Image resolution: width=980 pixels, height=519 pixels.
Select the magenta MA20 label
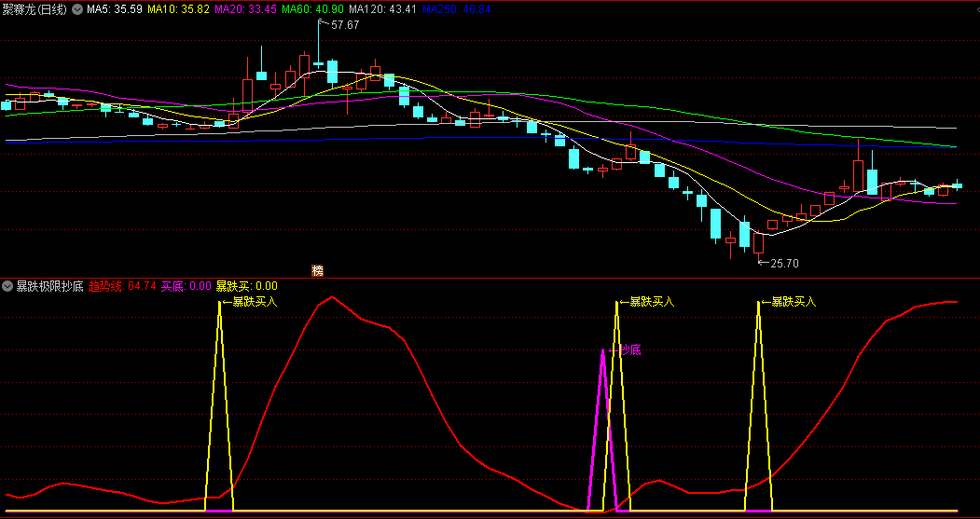click(245, 9)
